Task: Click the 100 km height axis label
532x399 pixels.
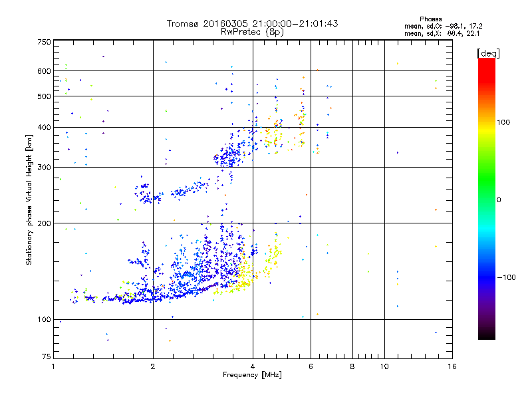Action: point(44,320)
